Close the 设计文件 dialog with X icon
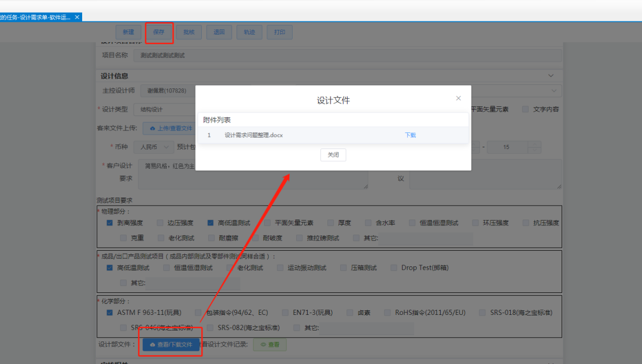The width and height of the screenshot is (642, 364). (458, 98)
